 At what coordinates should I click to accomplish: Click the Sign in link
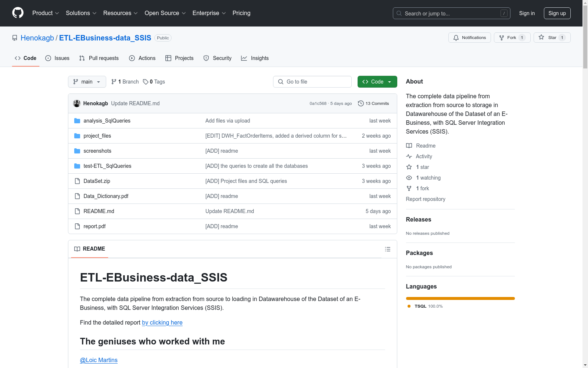coord(527,13)
